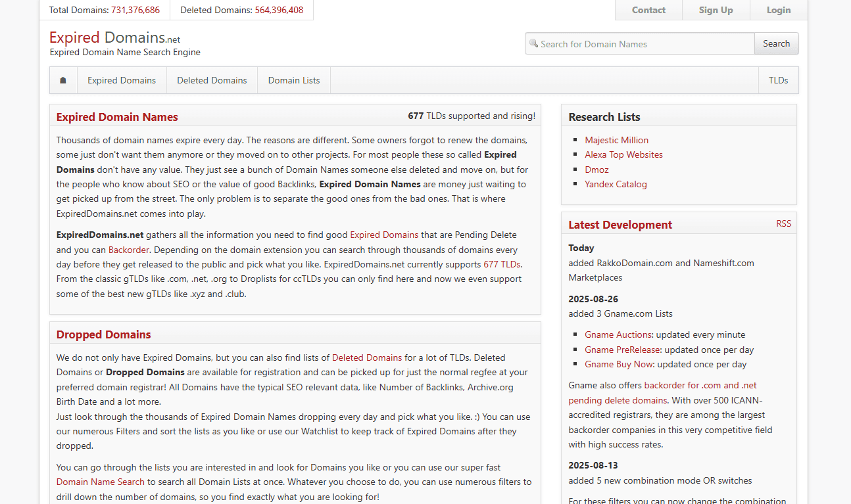This screenshot has height=504, width=851.
Task: Open the Yandex Catalog link
Action: click(x=616, y=184)
